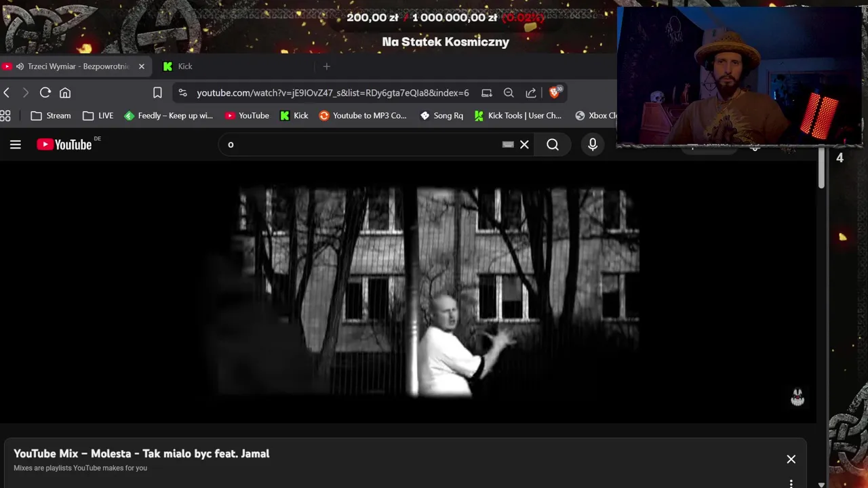Search with your voice microphone button

click(593, 144)
